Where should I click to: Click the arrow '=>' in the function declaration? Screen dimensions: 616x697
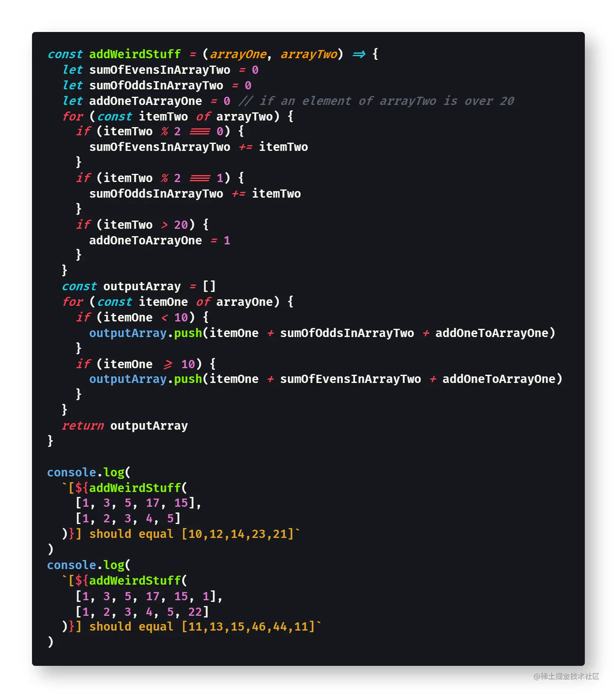click(359, 54)
